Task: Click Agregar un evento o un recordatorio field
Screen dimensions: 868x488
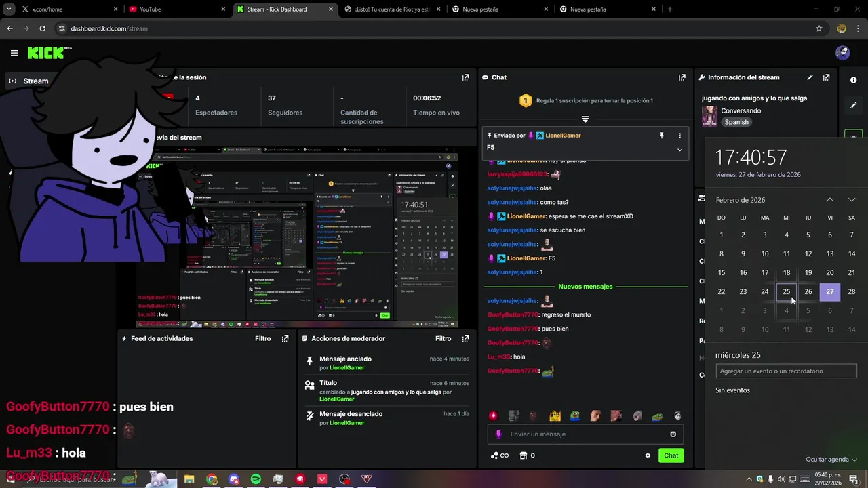Action: 787,371
